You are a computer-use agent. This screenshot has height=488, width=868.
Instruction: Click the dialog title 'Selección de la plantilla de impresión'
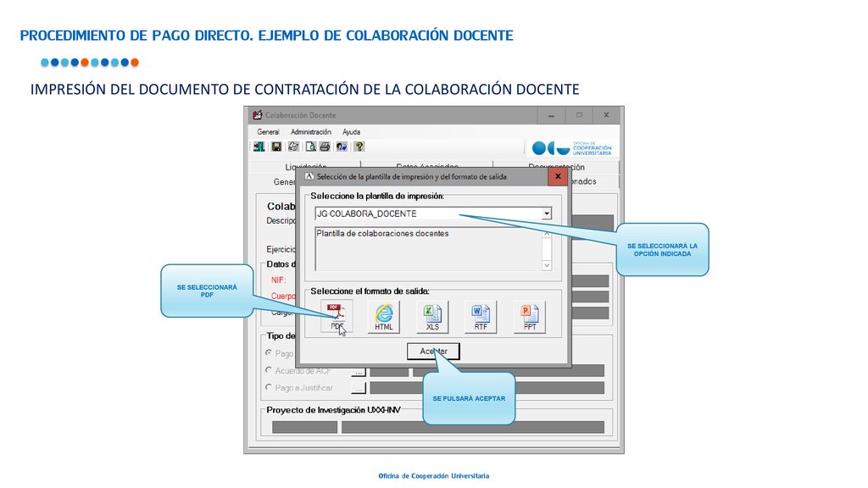coord(411,176)
